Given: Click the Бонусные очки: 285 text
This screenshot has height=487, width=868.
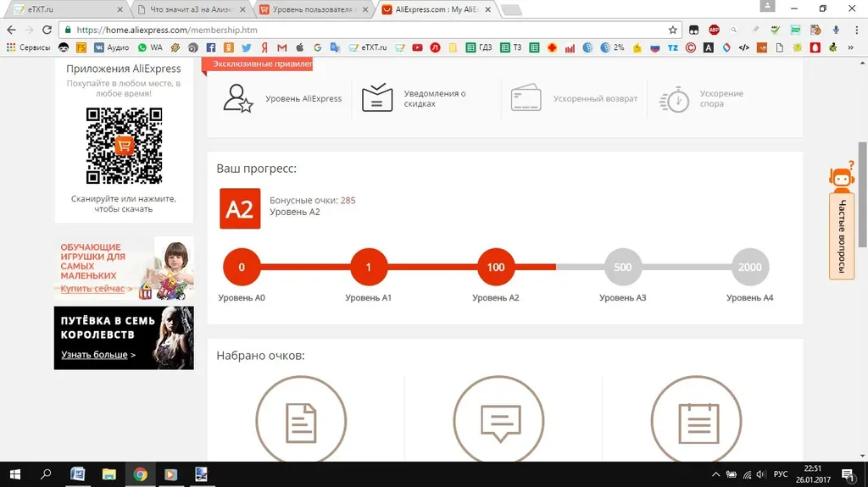Looking at the screenshot, I should 312,201.
